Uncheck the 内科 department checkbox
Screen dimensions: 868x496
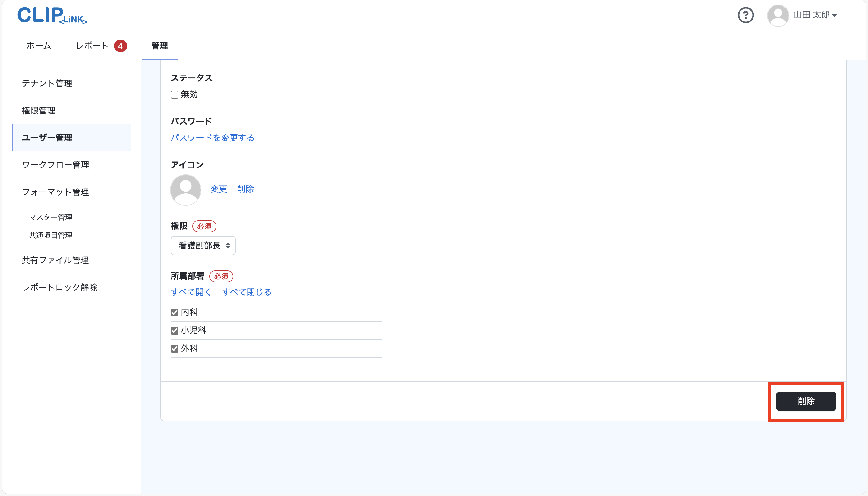pyautogui.click(x=175, y=312)
